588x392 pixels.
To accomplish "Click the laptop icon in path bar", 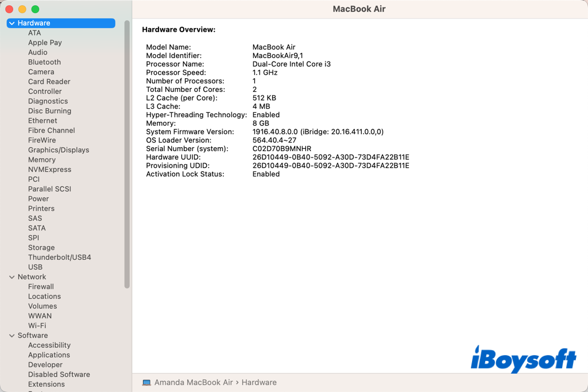I will (x=146, y=383).
